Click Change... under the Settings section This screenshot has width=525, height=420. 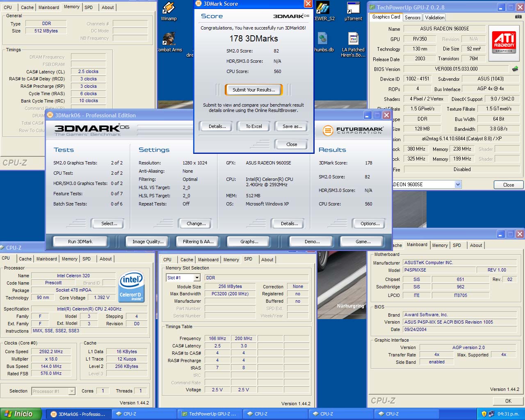(x=196, y=224)
